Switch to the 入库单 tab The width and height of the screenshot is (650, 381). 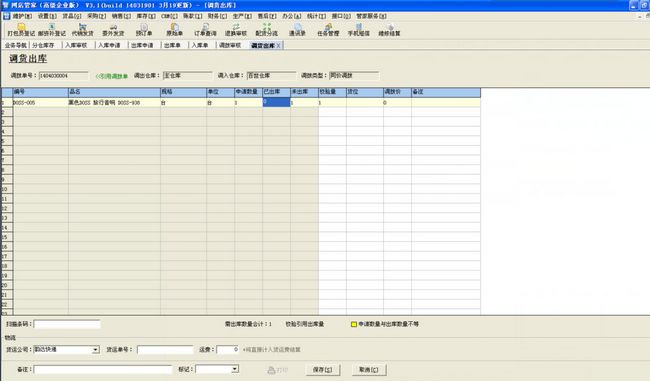point(199,45)
